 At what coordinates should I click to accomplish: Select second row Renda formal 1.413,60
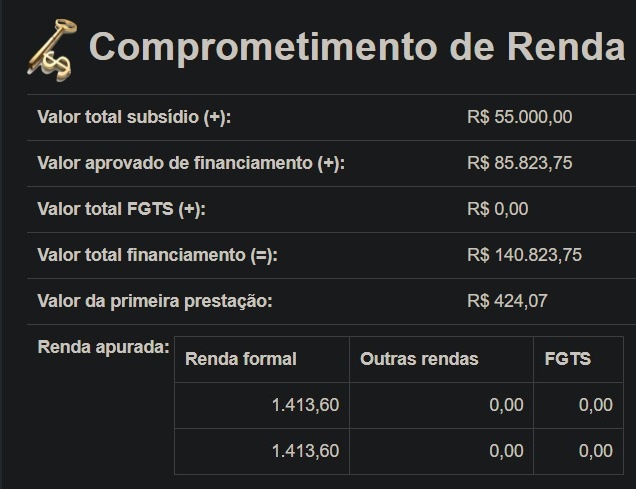(x=305, y=451)
